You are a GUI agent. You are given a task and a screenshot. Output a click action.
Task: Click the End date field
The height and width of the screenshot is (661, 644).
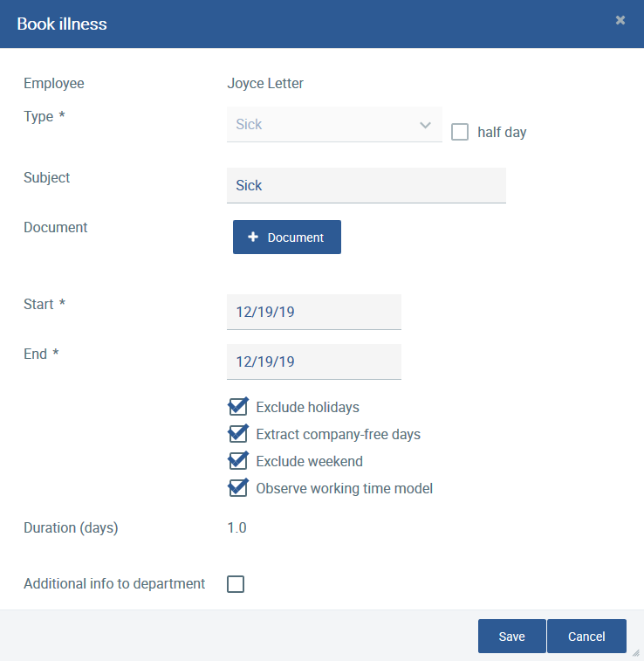coord(314,361)
